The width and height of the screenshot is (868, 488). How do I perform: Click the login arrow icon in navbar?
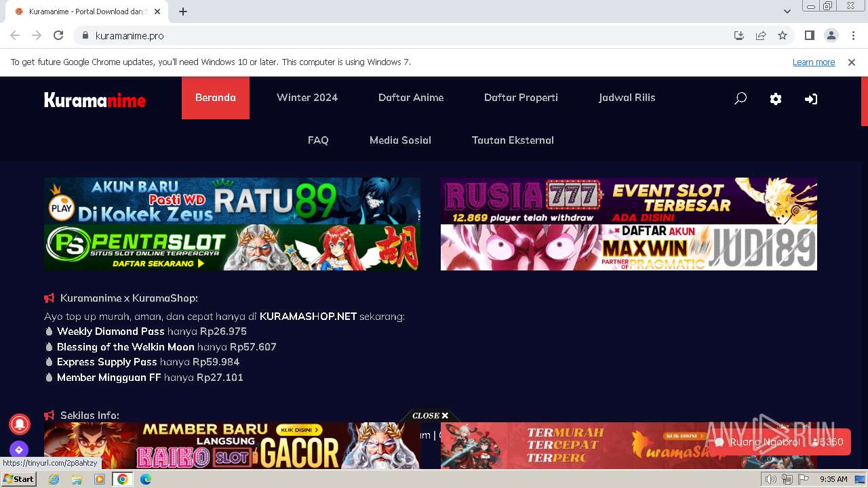click(x=811, y=99)
